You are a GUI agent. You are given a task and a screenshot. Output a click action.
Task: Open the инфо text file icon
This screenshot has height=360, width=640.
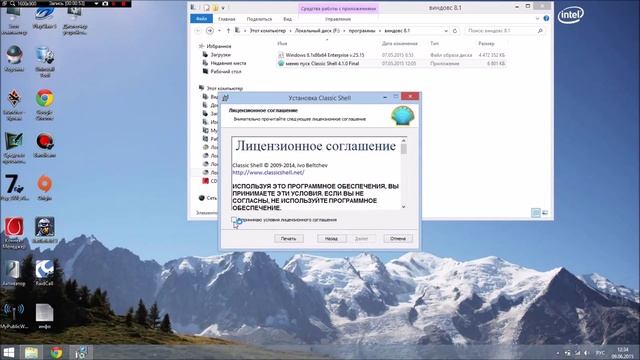coord(44,316)
